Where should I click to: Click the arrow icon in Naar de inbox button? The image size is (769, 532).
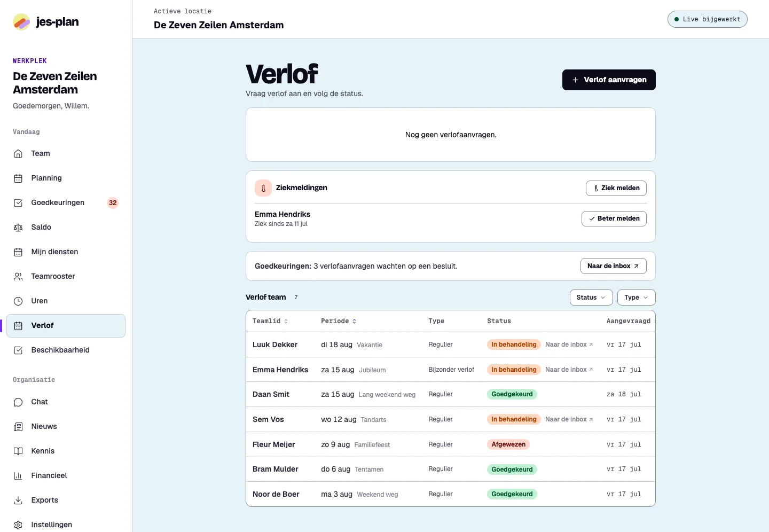click(636, 266)
